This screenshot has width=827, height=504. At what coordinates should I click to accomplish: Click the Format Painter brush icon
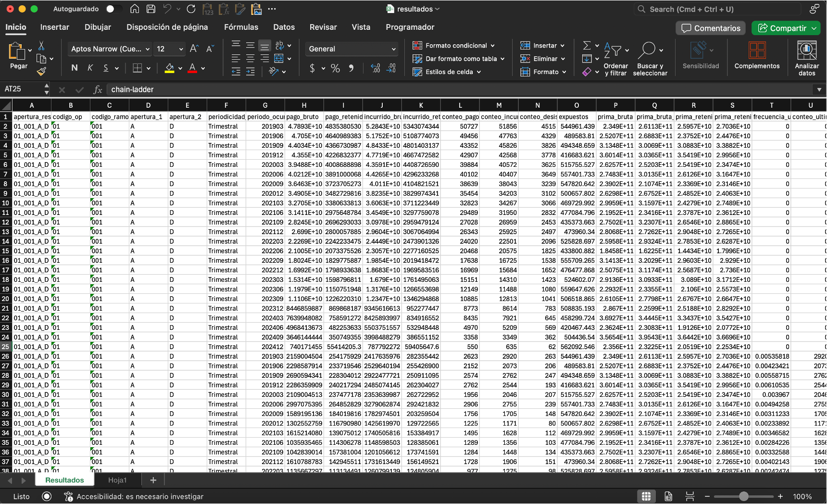[41, 72]
